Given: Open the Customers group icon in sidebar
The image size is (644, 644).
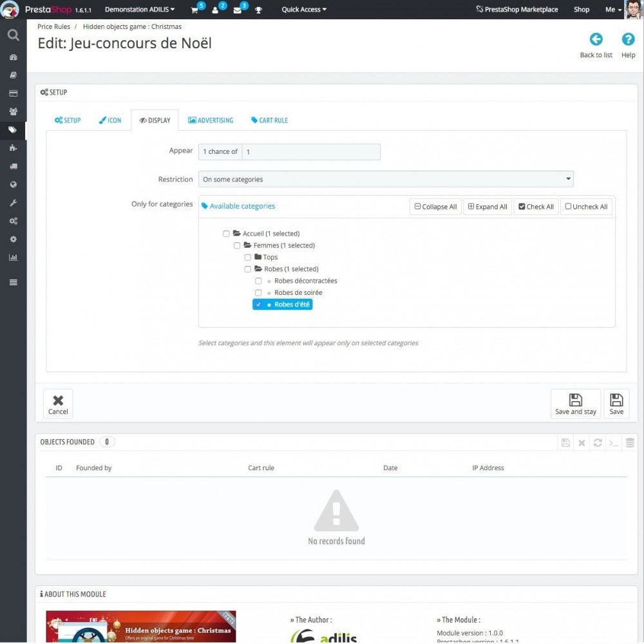Looking at the screenshot, I should click(13, 111).
